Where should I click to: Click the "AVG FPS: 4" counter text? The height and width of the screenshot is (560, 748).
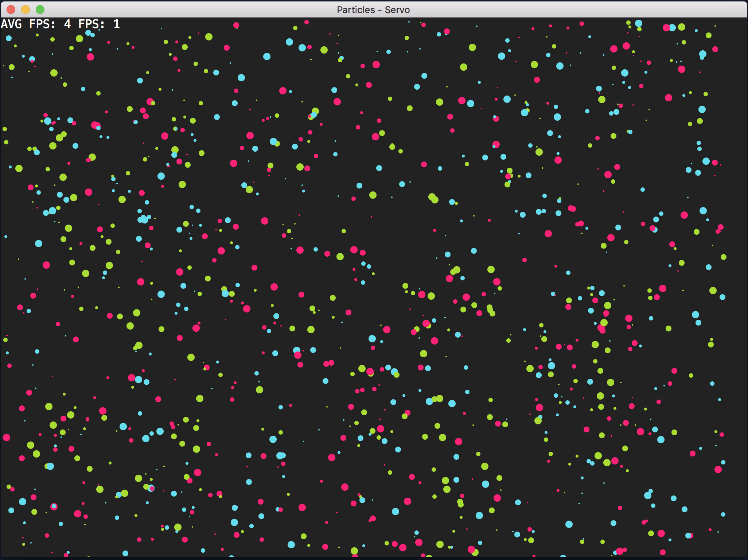pos(36,24)
